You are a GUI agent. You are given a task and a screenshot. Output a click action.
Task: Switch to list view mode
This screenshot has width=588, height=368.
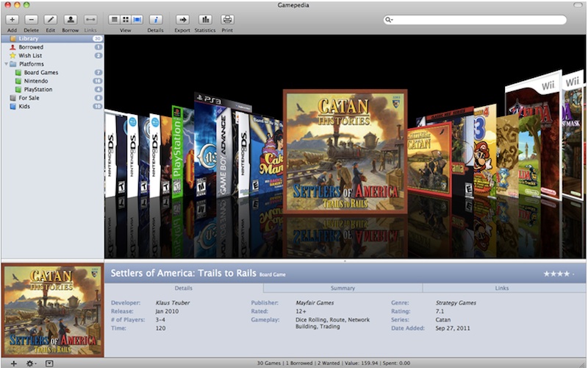(115, 19)
